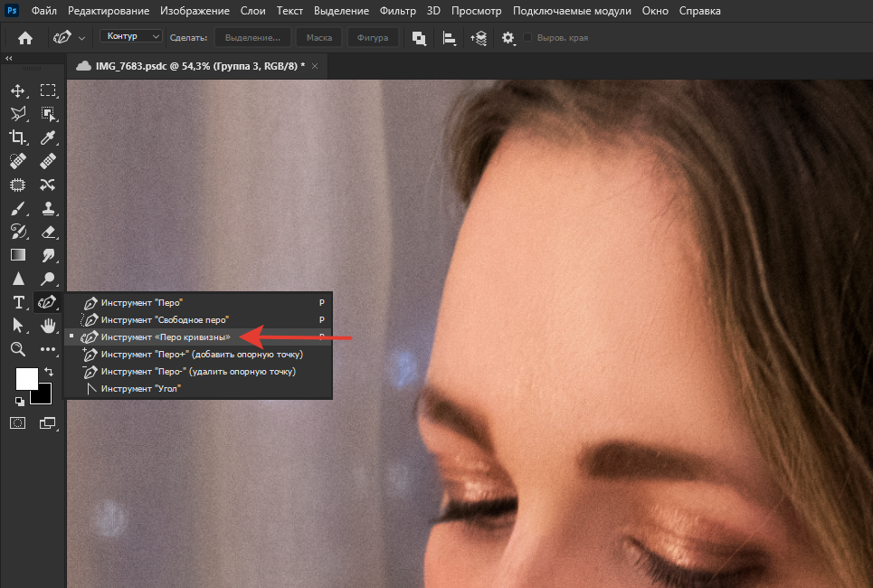Select the Eraser tool
The image size is (873, 588).
point(48,232)
